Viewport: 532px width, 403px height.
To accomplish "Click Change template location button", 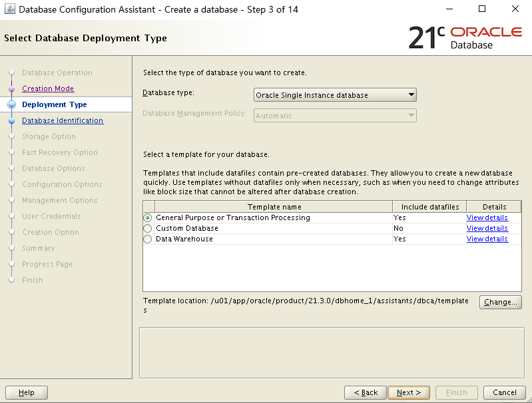I will click(x=500, y=302).
